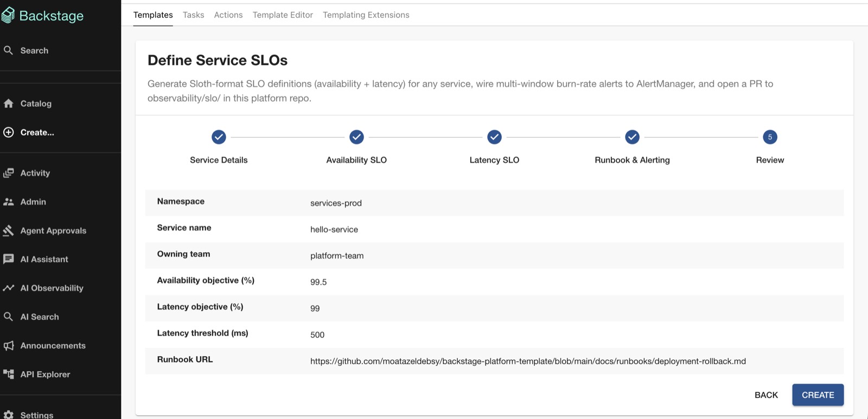Viewport: 868px width, 419px height.
Task: Click the Service Details step label
Action: pyautogui.click(x=219, y=160)
